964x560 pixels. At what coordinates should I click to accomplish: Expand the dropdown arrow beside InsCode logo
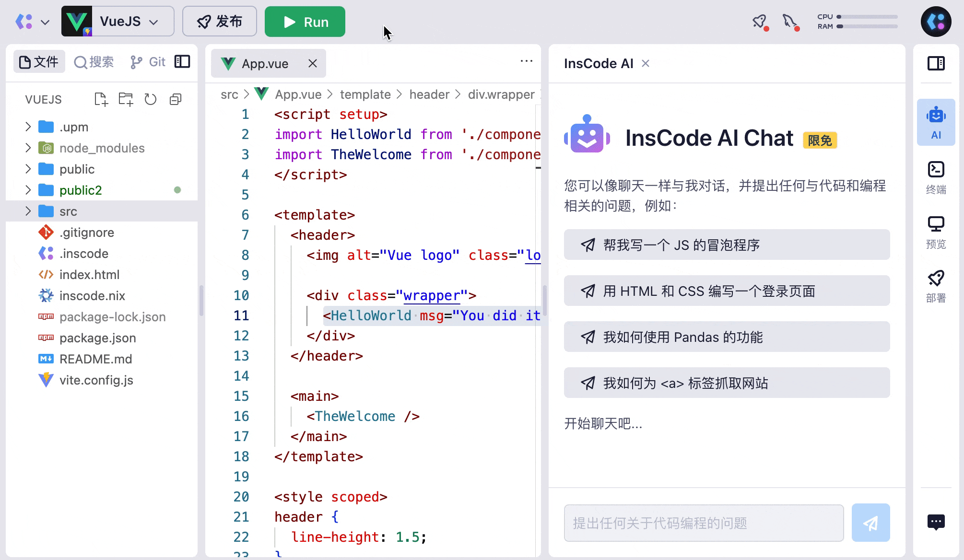coord(45,22)
